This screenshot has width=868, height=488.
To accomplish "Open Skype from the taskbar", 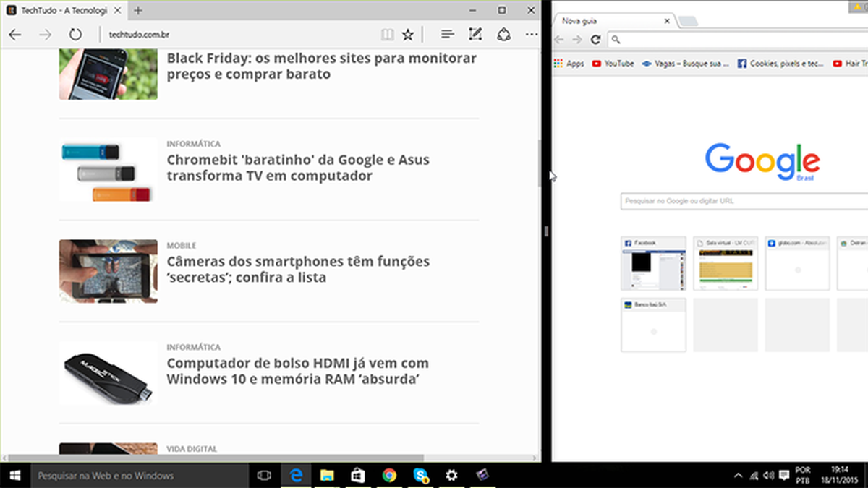I will (420, 475).
